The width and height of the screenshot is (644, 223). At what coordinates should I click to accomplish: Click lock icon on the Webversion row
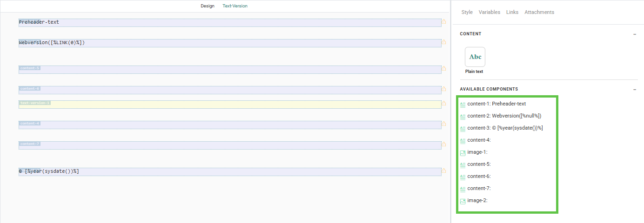coord(444,42)
